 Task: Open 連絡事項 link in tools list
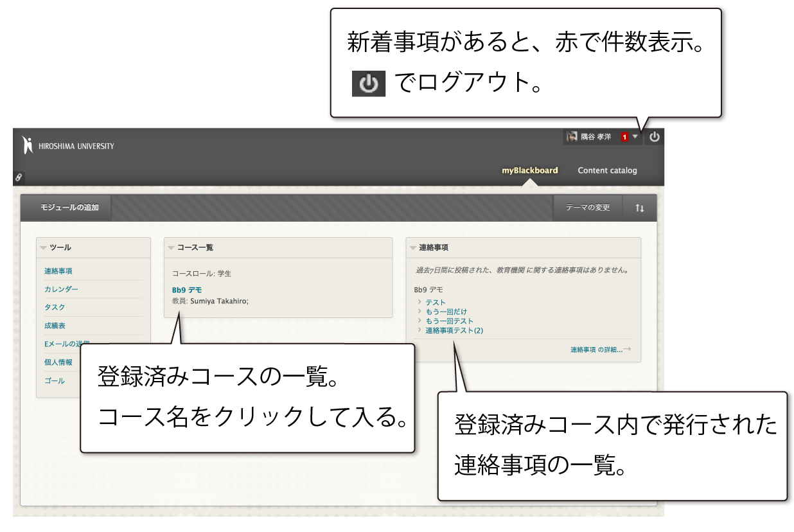tap(58, 272)
